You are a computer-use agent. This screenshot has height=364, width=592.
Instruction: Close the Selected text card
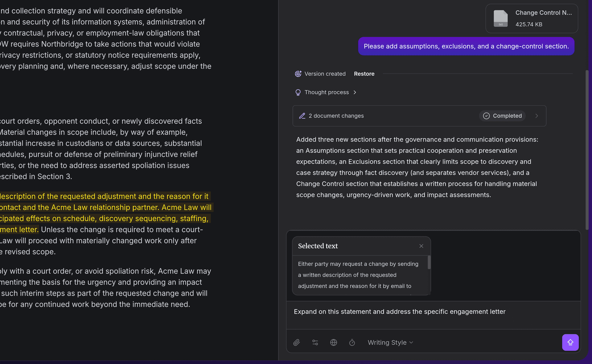421,246
